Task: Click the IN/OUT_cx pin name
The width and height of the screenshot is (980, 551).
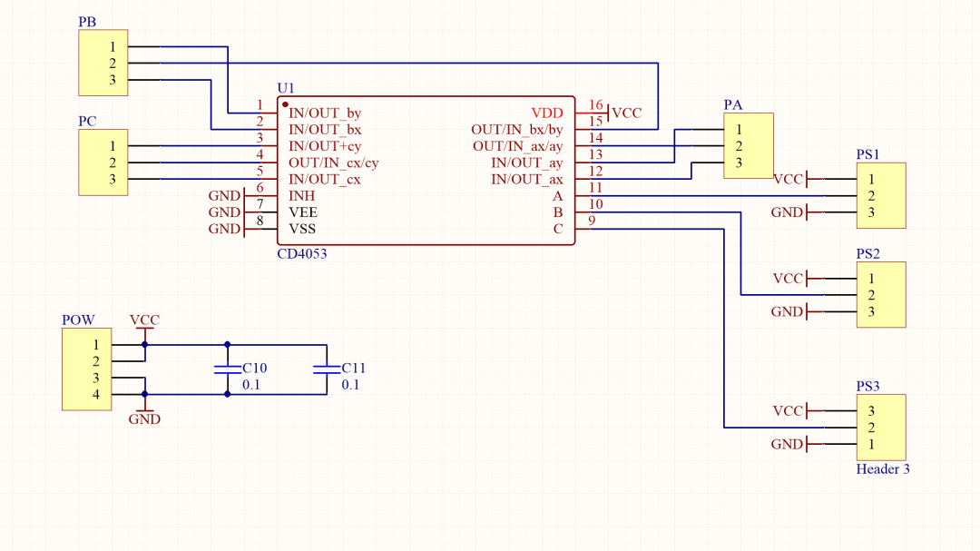Action: (325, 180)
